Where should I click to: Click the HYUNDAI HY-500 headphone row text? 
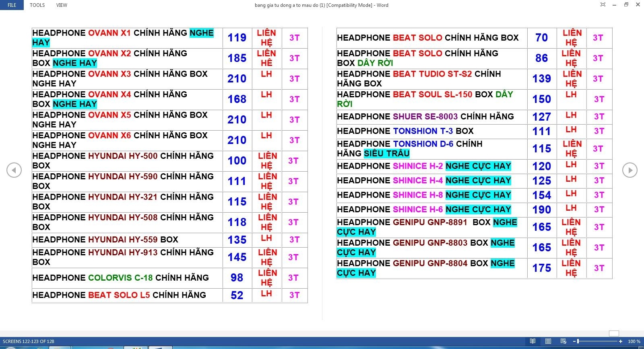click(x=123, y=161)
